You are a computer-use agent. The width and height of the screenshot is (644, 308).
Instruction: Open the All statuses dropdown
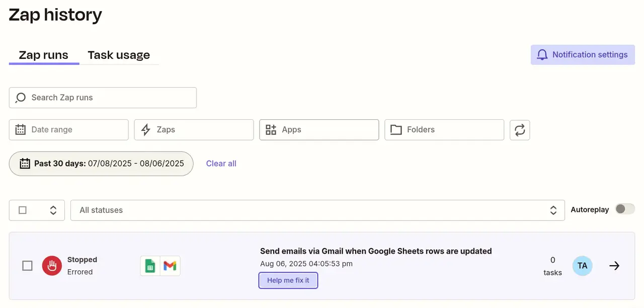[317, 210]
